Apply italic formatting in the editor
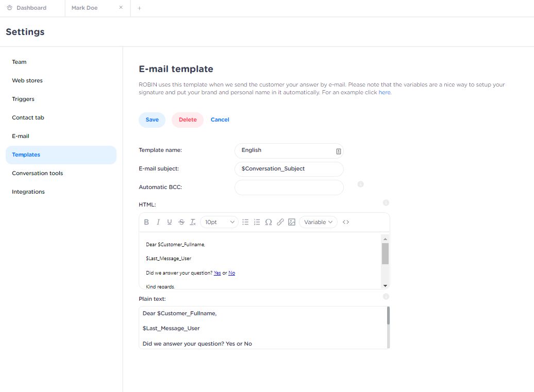534x392 pixels. pyautogui.click(x=158, y=222)
